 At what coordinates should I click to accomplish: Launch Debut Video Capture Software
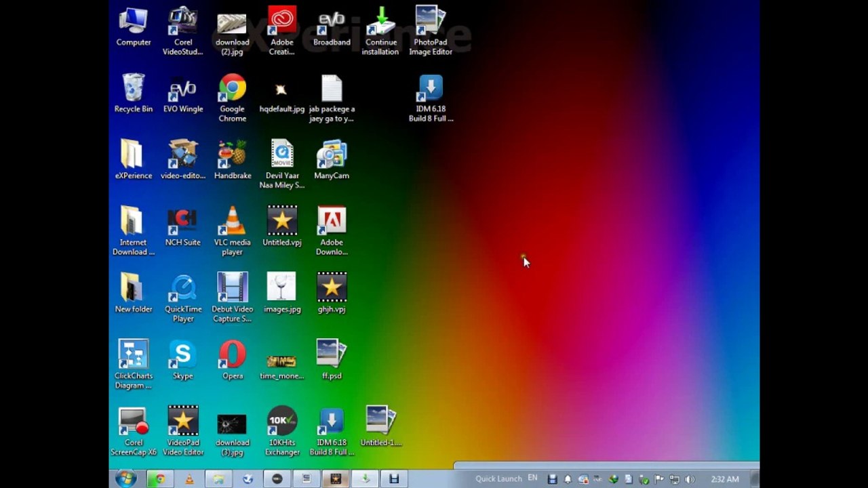(x=232, y=298)
